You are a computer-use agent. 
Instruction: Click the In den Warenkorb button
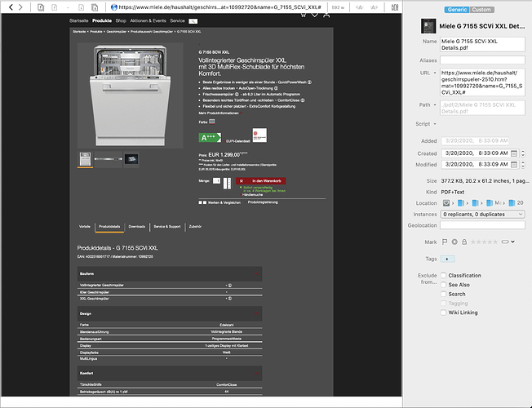click(260, 181)
